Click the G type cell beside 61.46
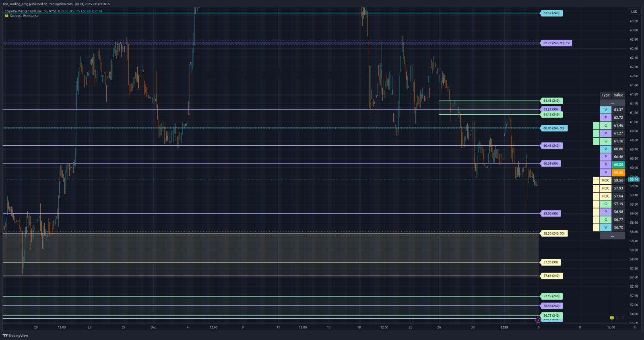 606,126
